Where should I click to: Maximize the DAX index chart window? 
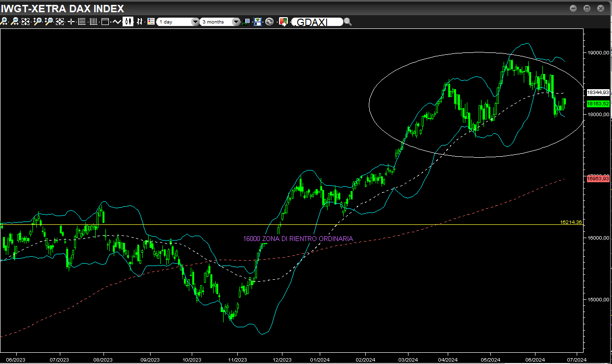point(587,8)
